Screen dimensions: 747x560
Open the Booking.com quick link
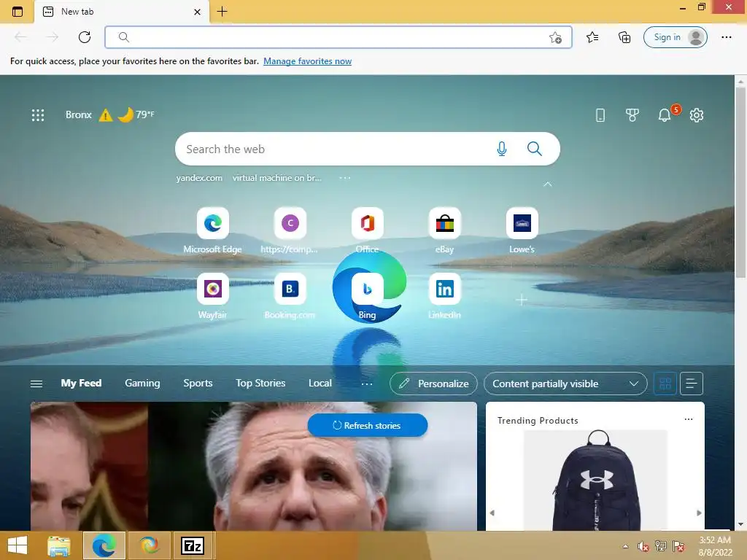[x=290, y=296]
